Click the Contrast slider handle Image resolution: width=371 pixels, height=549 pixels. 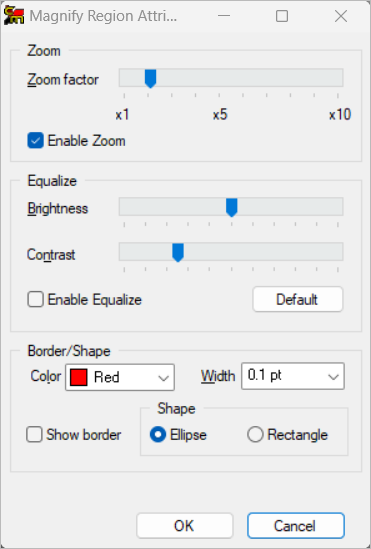point(178,252)
